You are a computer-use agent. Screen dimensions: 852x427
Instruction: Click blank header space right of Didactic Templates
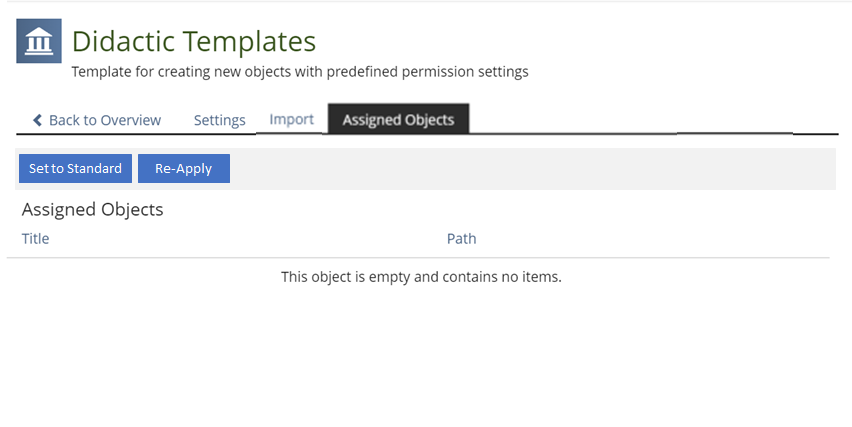tap(580, 41)
